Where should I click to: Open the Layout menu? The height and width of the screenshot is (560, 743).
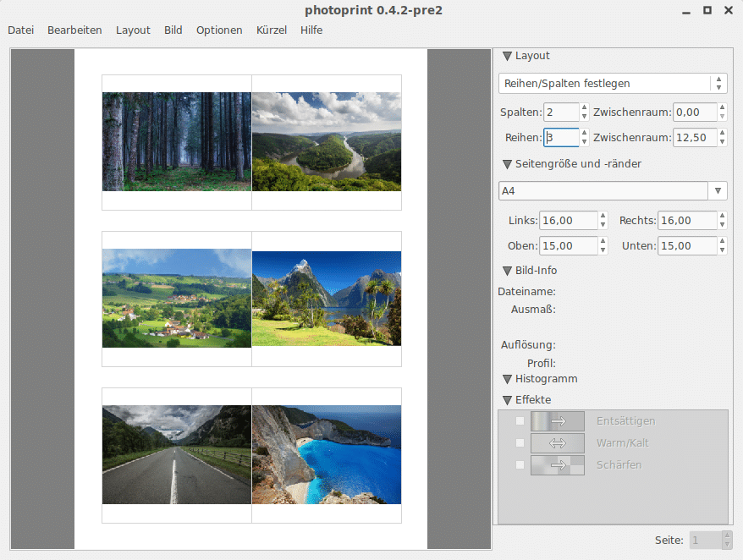tap(133, 30)
